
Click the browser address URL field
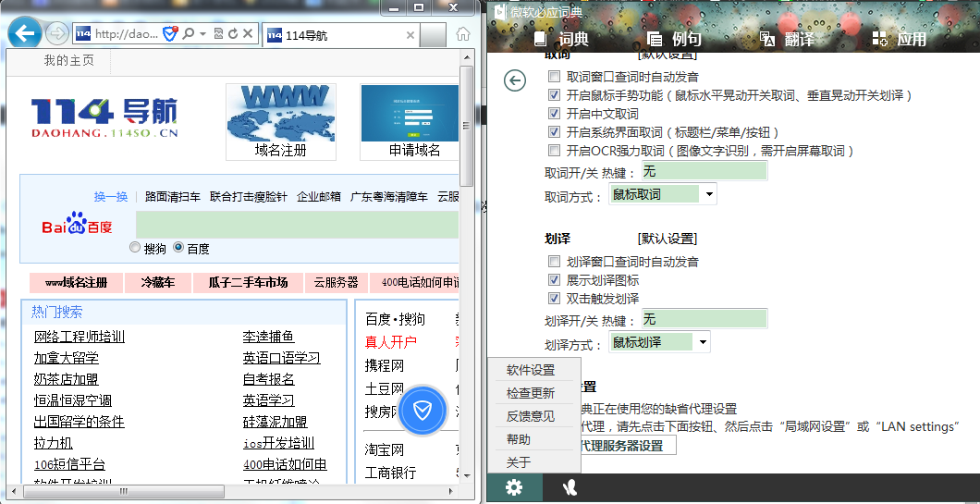(x=127, y=34)
